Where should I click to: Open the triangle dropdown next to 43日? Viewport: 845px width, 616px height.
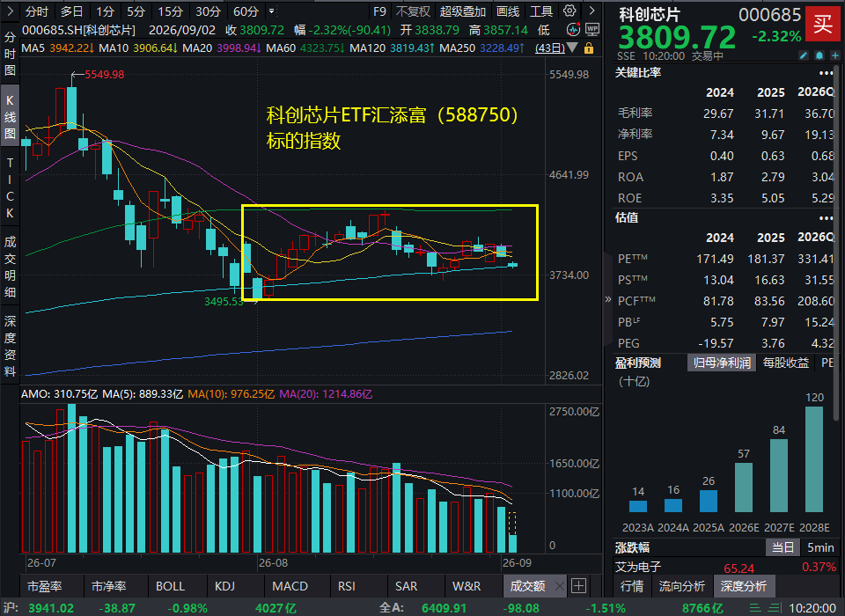click(573, 48)
